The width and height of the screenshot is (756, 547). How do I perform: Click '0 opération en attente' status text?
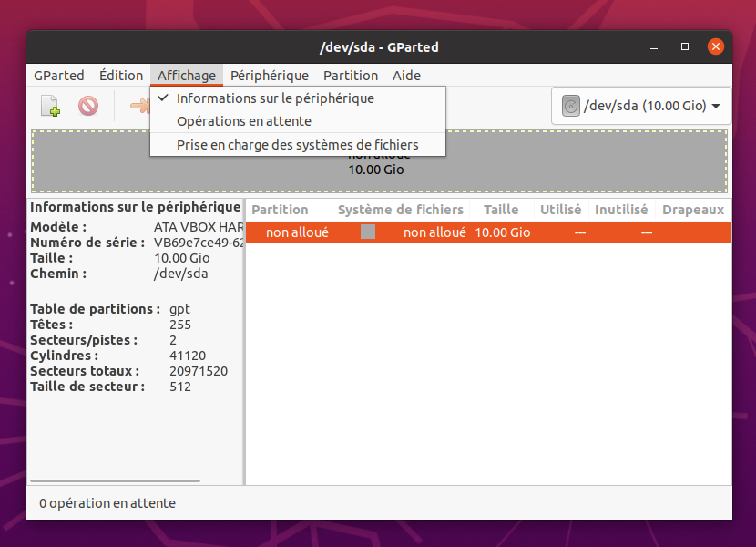[107, 503]
